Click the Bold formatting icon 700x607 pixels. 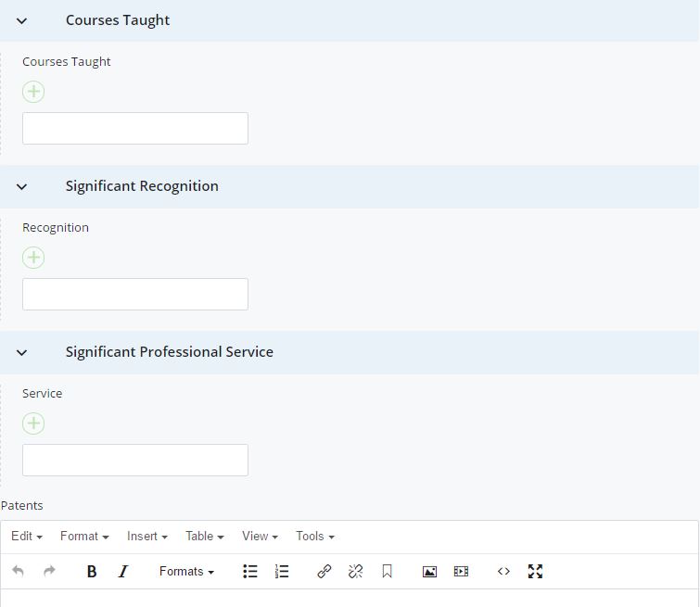pyautogui.click(x=92, y=572)
